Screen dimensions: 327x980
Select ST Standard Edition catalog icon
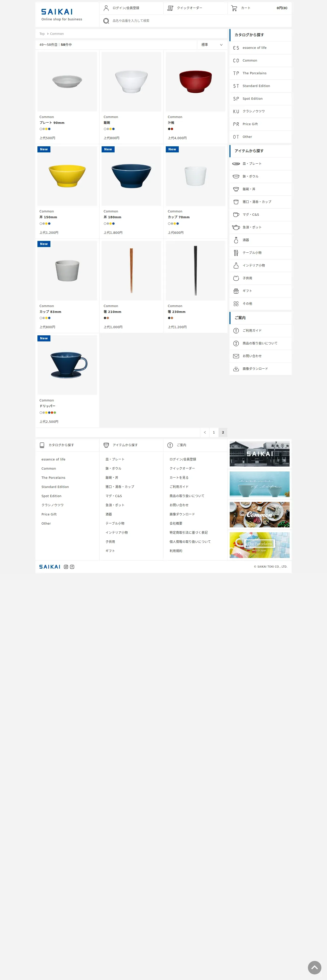(236, 86)
